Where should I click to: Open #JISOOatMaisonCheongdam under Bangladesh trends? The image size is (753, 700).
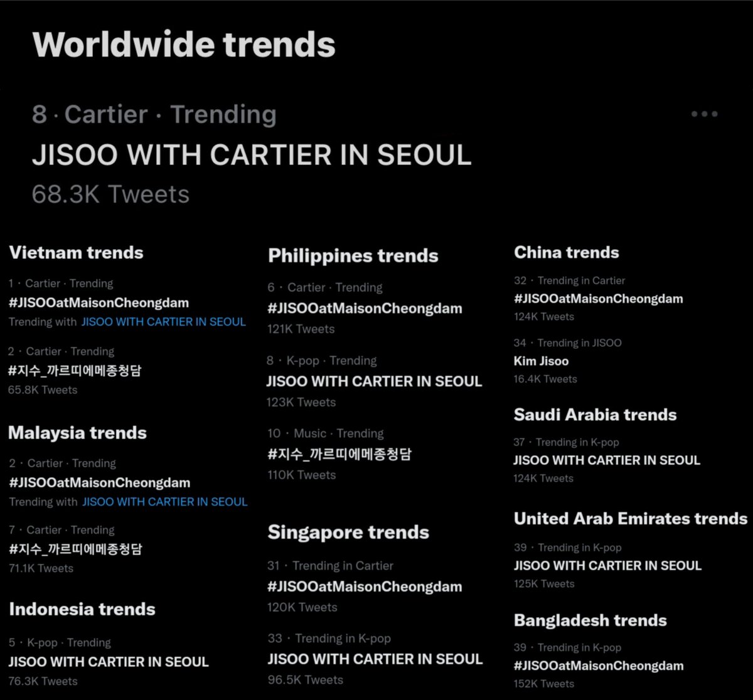click(599, 666)
